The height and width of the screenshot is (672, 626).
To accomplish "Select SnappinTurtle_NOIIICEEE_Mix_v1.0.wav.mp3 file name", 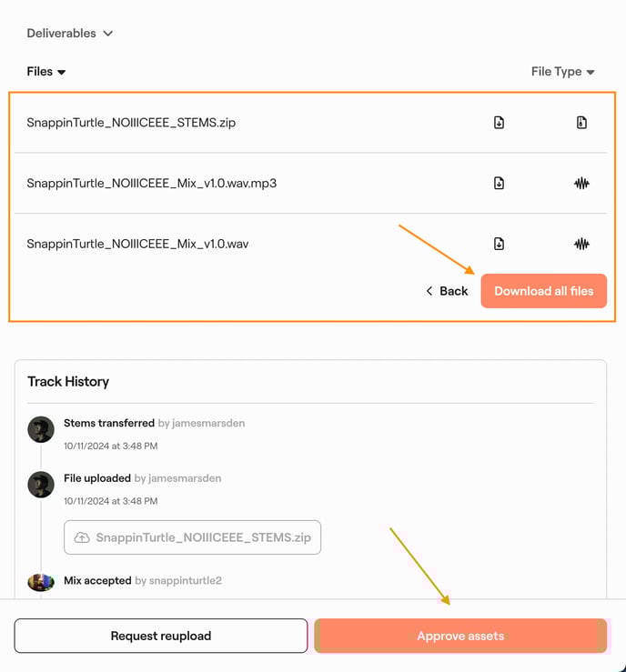I will 152,183.
